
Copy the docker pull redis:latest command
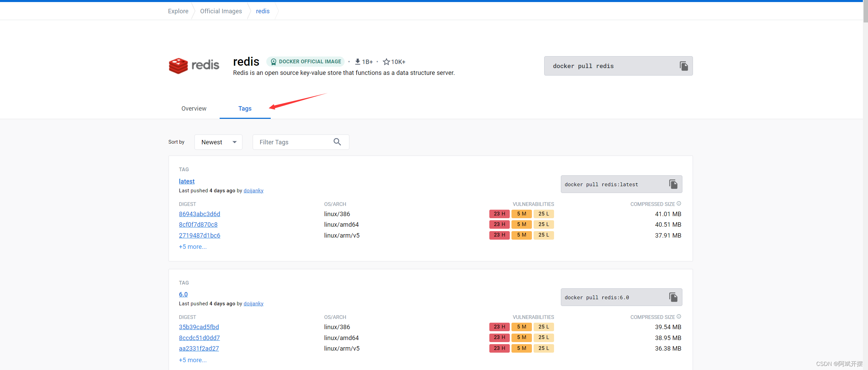(673, 184)
